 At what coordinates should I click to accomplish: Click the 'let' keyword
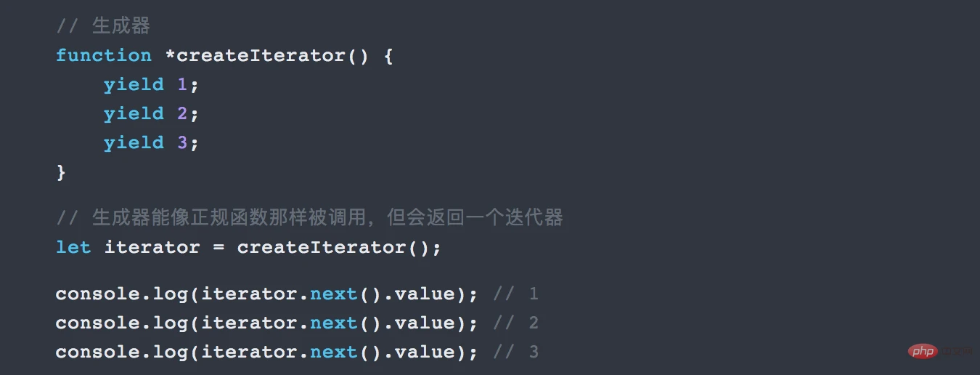[73, 247]
